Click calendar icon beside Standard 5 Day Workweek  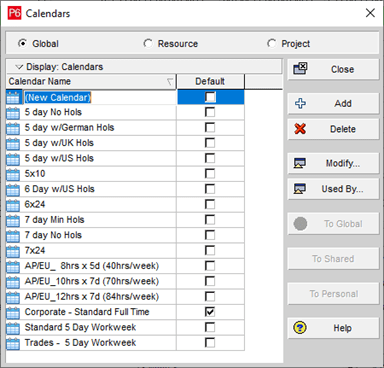pos(13,327)
